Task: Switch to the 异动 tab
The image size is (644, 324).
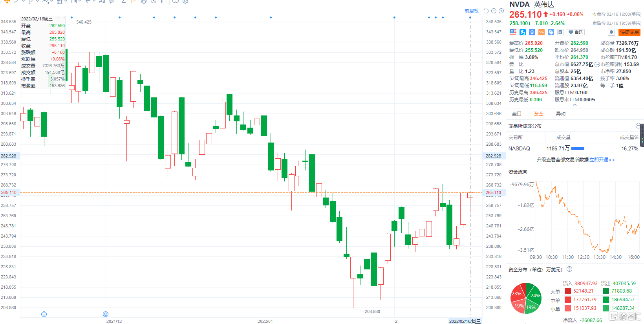Action: 560,114
